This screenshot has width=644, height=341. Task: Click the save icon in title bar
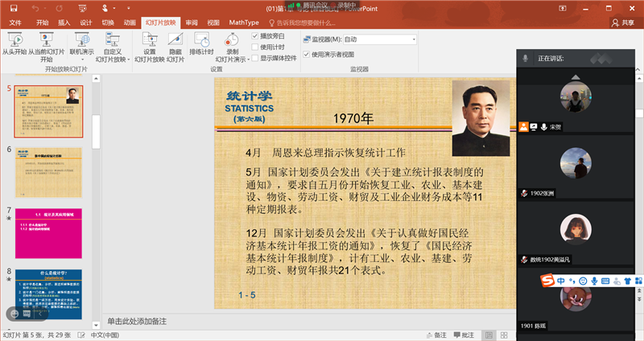[x=14, y=8]
